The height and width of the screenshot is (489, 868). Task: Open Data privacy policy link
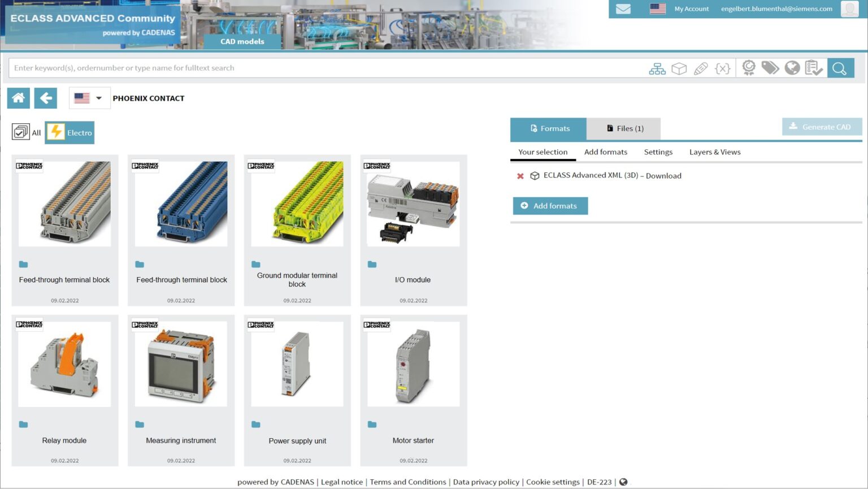pos(486,482)
